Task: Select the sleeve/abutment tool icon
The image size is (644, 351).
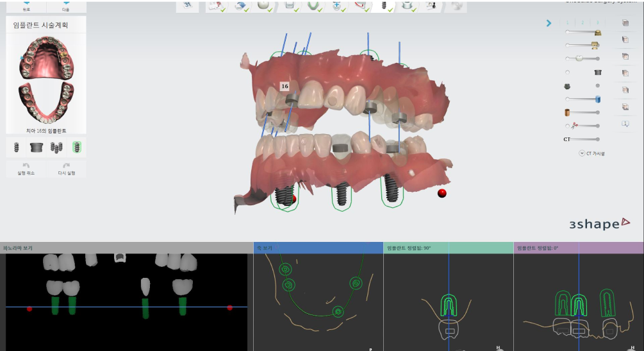Action: pyautogui.click(x=37, y=148)
